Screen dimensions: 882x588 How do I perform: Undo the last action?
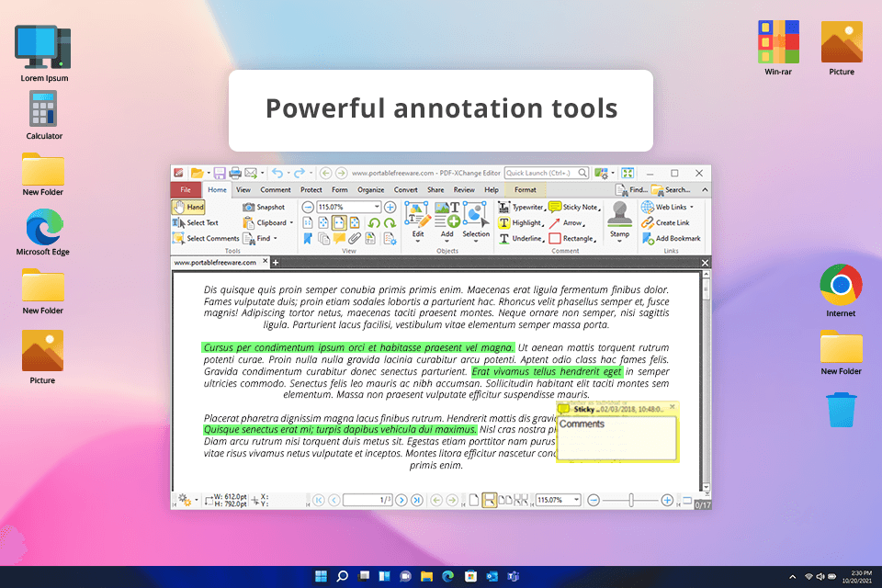tap(277, 173)
